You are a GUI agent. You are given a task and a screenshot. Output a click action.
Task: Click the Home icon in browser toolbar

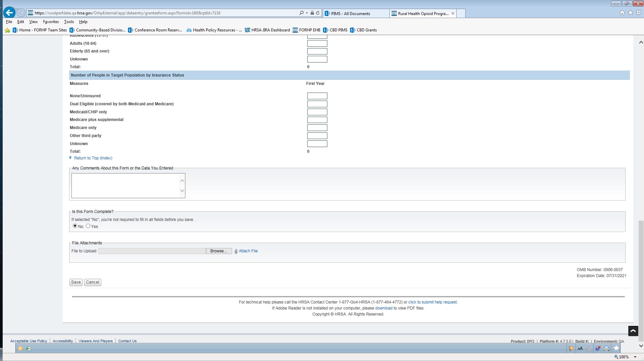622,13
